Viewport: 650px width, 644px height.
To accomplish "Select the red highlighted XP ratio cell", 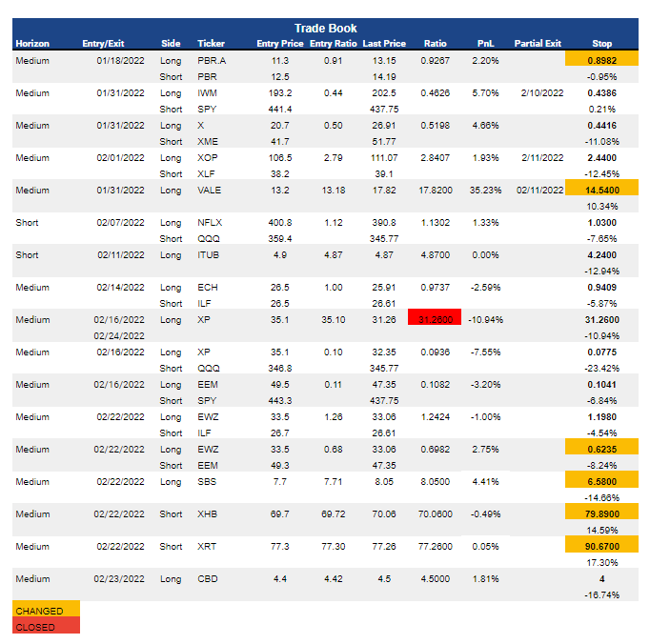I will tap(434, 319).
